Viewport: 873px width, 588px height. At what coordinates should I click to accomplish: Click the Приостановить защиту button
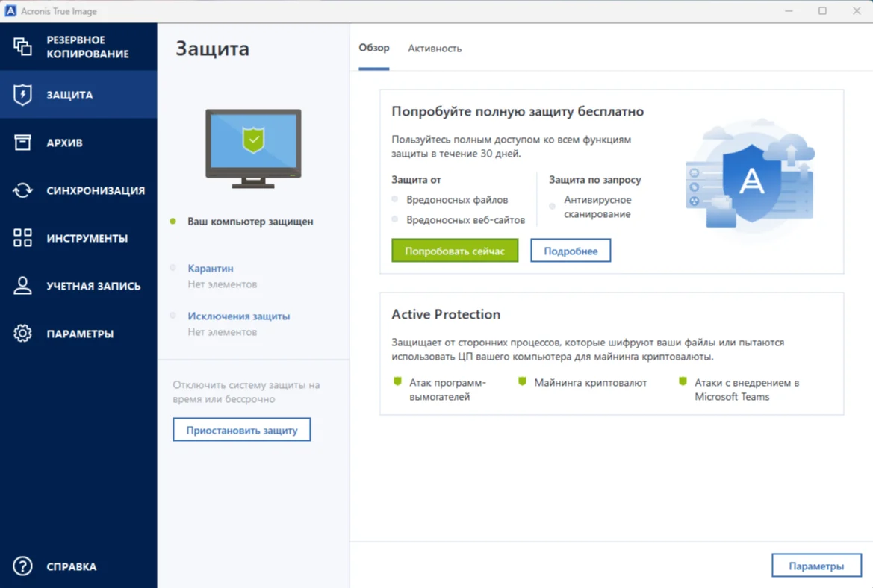pyautogui.click(x=242, y=430)
